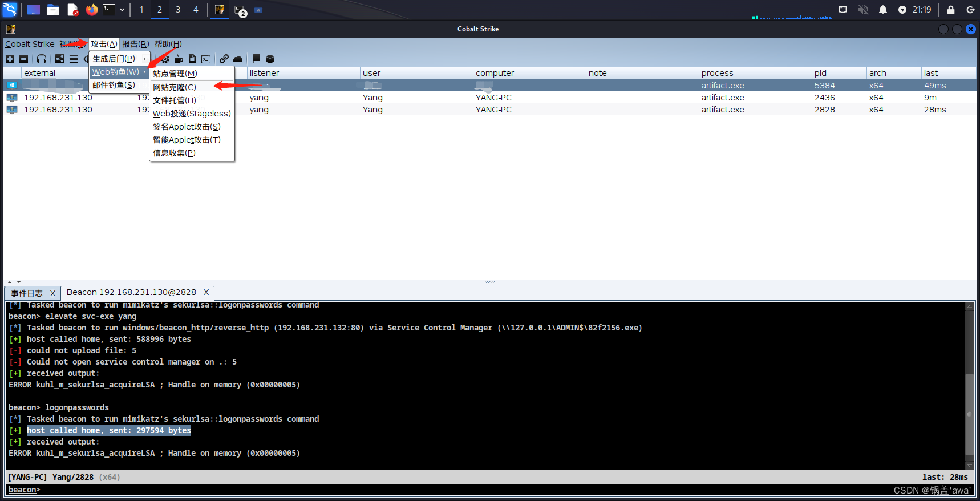The height and width of the screenshot is (501, 980).
Task: Choose 签名Applet攻击(S) option
Action: (x=192, y=127)
